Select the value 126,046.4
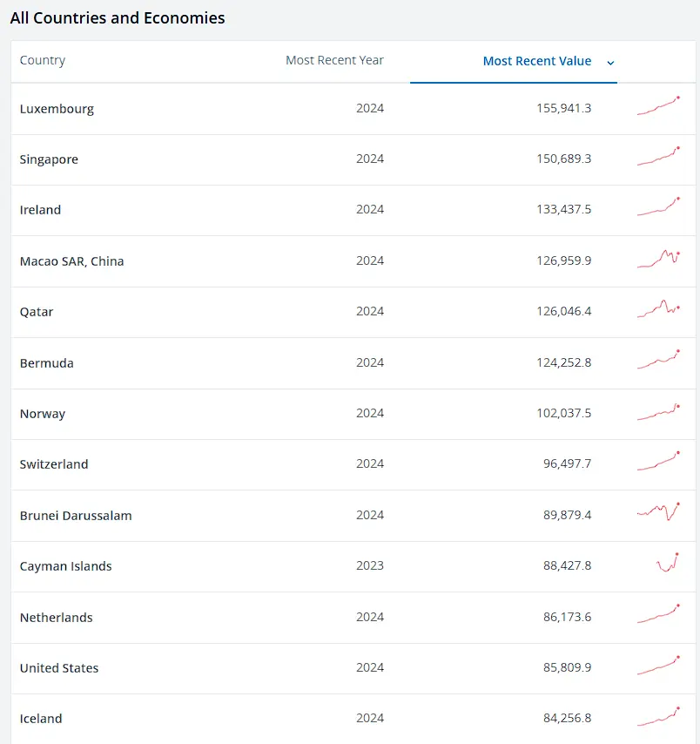This screenshot has width=700, height=744. 564,311
